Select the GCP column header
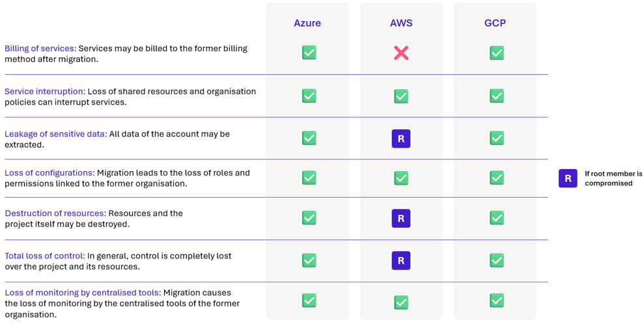The width and height of the screenshot is (644, 324). (495, 23)
